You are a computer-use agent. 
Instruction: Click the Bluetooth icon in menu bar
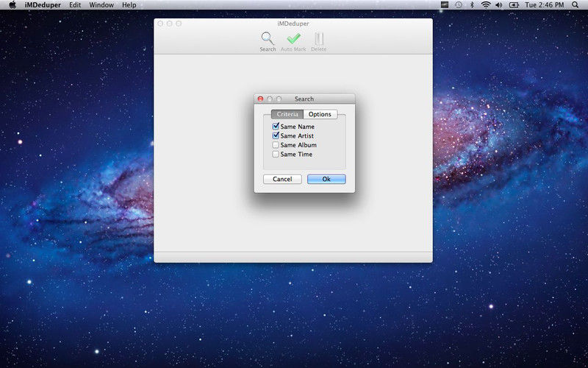click(x=472, y=5)
